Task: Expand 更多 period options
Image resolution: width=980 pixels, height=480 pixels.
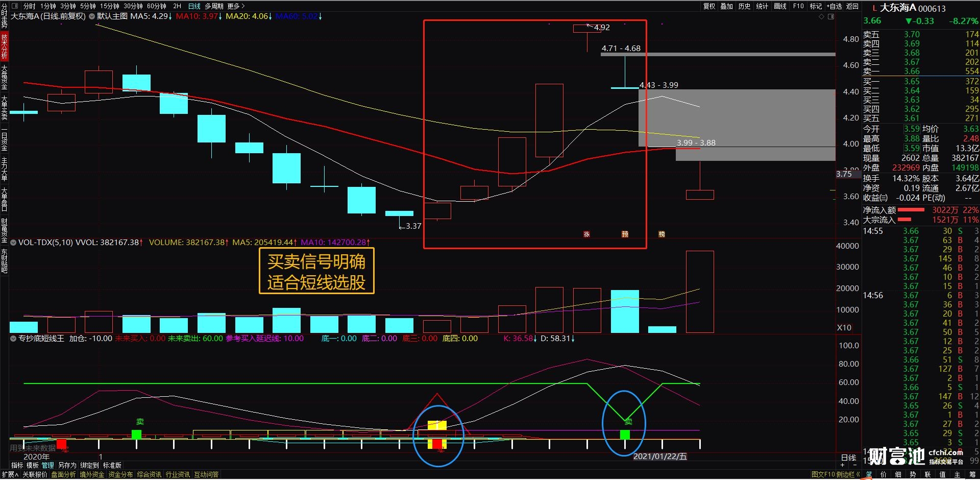Action: tap(236, 6)
